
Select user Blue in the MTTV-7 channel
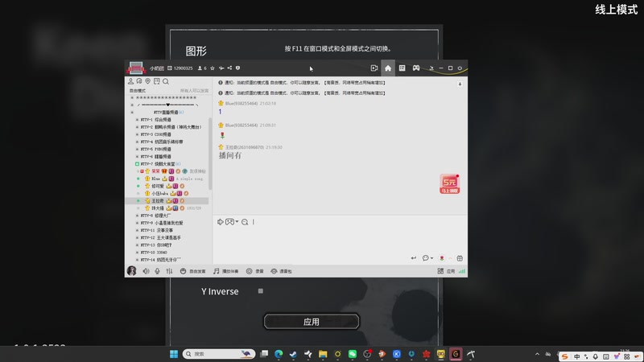(x=167, y=179)
